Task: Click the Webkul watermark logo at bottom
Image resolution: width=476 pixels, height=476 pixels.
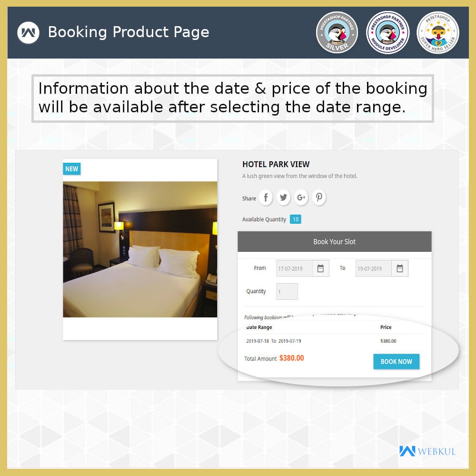Action: 427,451
